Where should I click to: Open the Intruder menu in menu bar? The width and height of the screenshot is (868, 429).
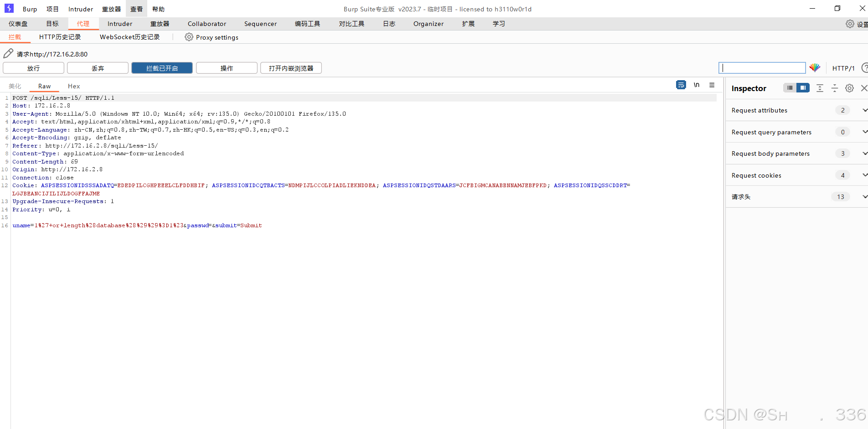coord(81,9)
